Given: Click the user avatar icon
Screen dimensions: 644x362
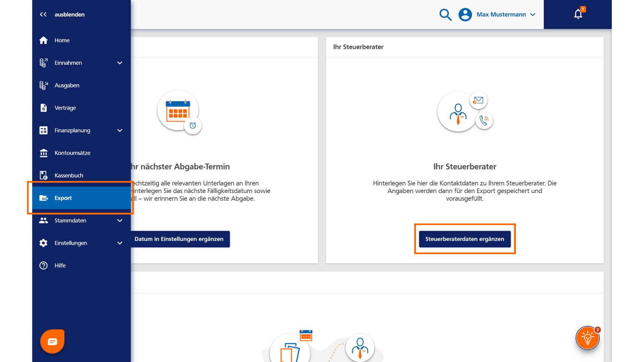Looking at the screenshot, I should tap(465, 15).
